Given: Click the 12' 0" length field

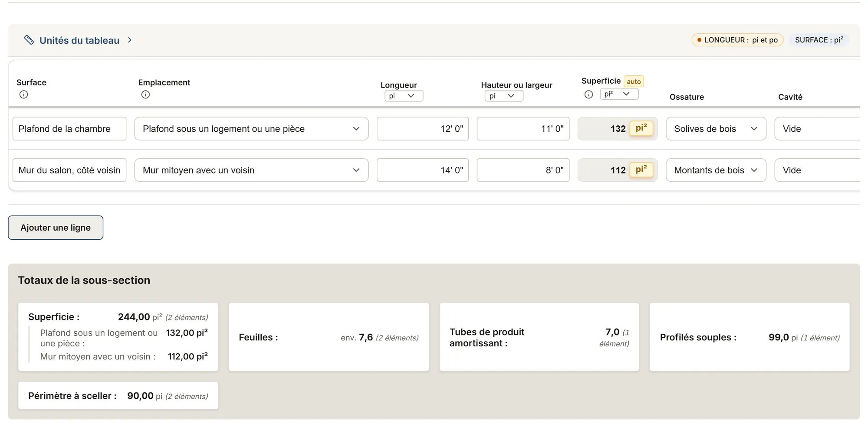Looking at the screenshot, I should click(423, 129).
